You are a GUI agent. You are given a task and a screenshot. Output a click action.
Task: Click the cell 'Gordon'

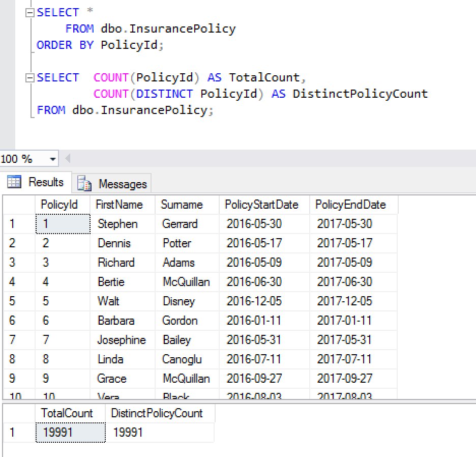pos(187,321)
